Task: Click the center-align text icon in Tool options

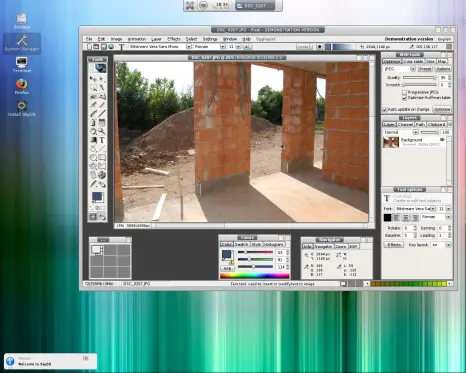Action: coord(405,217)
